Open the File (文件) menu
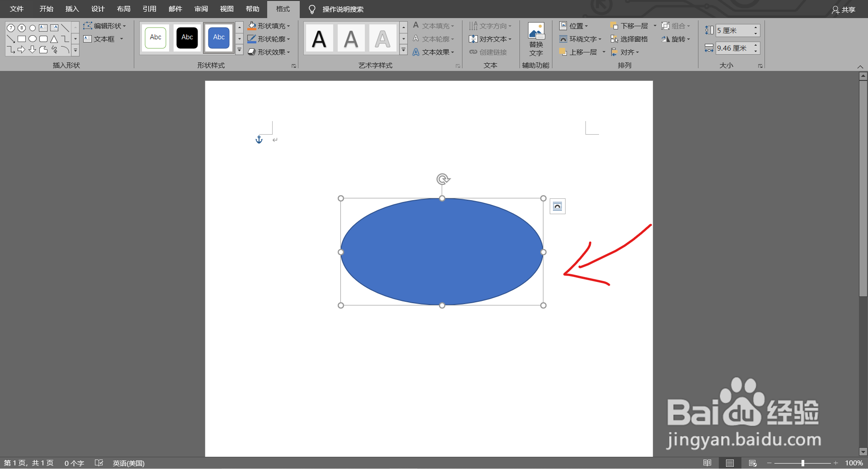 tap(17, 9)
